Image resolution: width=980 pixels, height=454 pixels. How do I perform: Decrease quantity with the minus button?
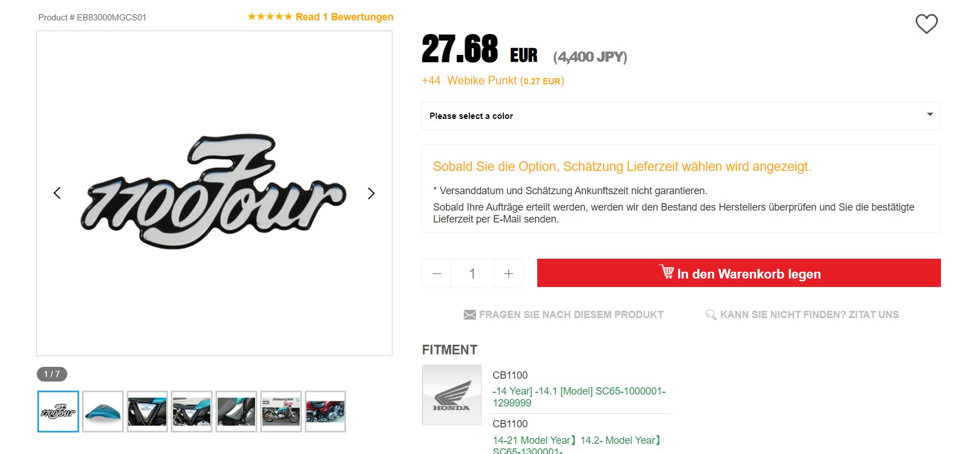coord(437,274)
